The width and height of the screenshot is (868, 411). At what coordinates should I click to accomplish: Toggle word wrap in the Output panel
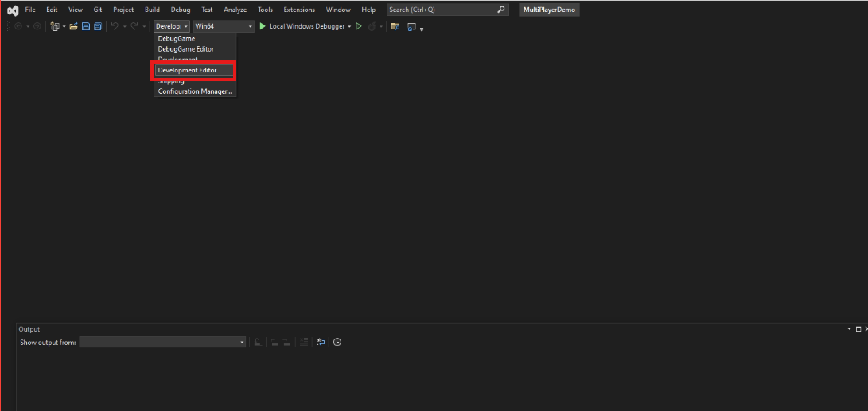pos(321,342)
